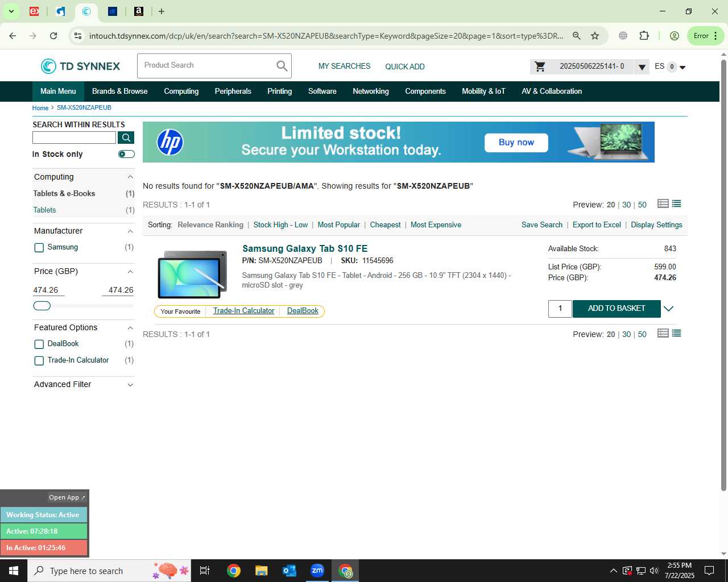The width and height of the screenshot is (728, 582).
Task: Click the shopping basket cart icon
Action: click(x=540, y=66)
